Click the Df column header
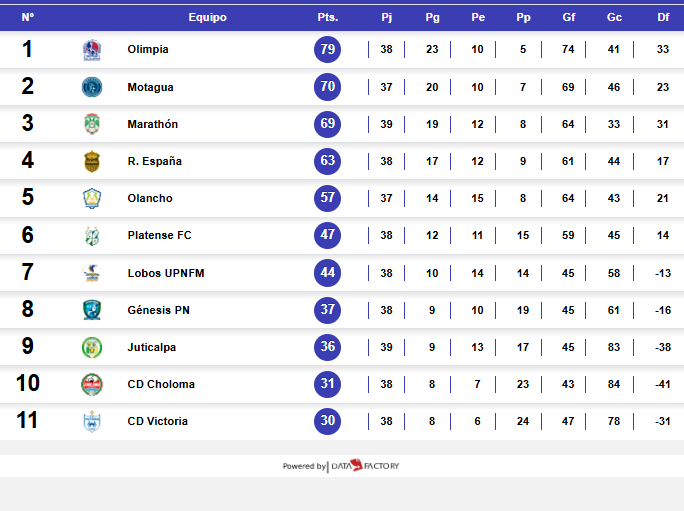Image resolution: width=684 pixels, height=511 pixels. click(663, 17)
